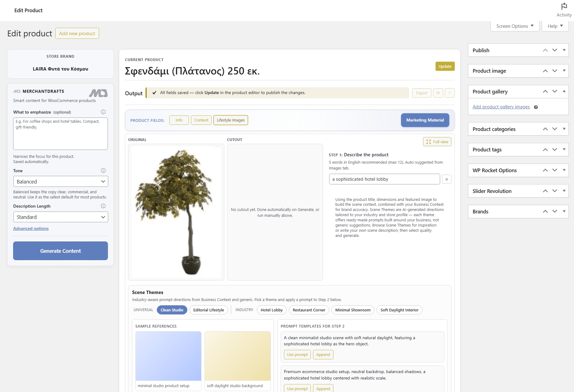Screen dimensions: 574x392
Task: Collapse the Product gallery panel
Action: click(x=564, y=91)
